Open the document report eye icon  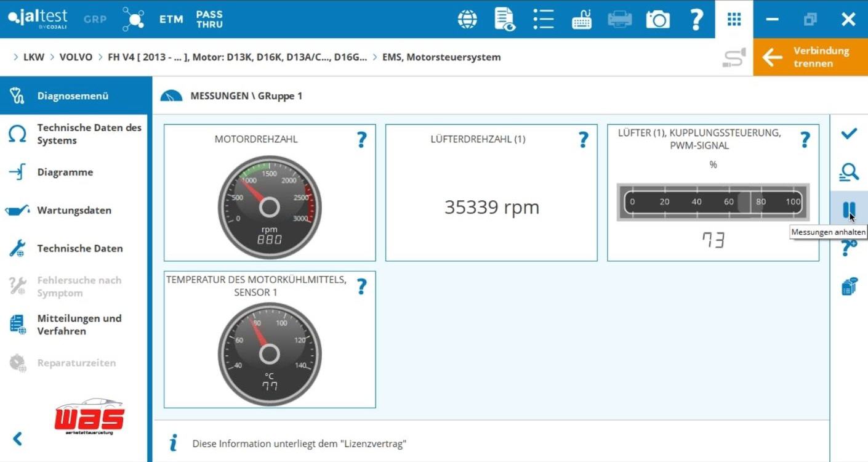(x=504, y=19)
